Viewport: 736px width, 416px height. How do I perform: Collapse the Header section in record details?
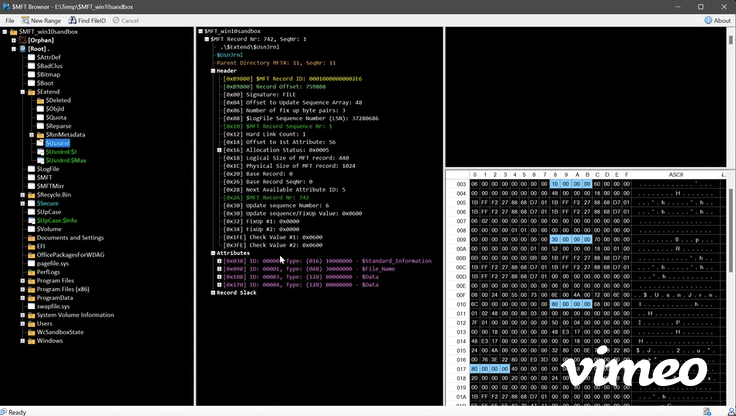[x=211, y=71]
